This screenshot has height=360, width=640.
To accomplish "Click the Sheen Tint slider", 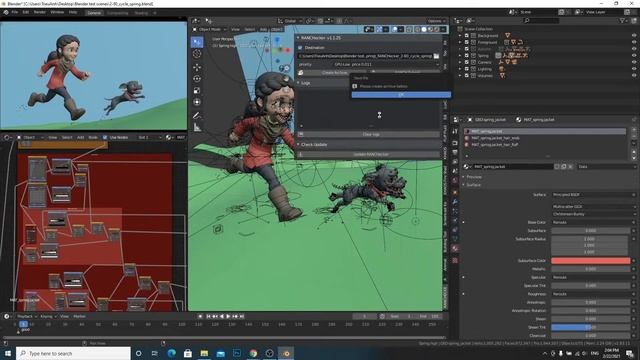I will pos(591,327).
